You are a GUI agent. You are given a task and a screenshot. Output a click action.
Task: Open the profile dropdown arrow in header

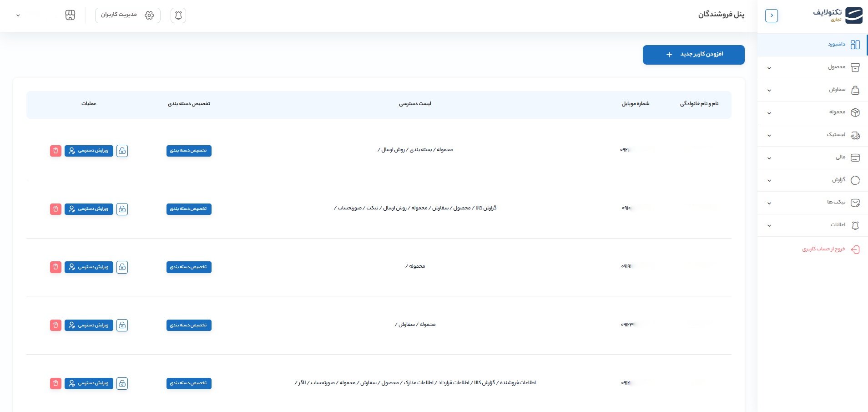tap(18, 15)
